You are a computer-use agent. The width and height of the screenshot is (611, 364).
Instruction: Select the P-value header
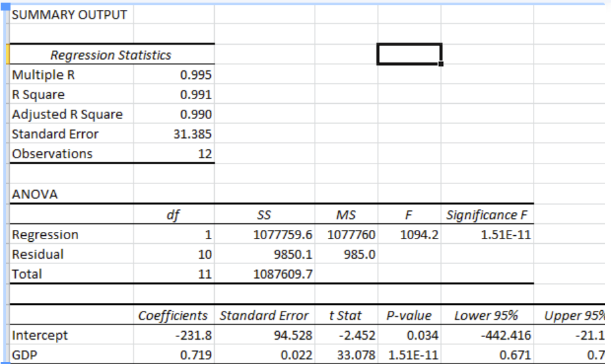[x=409, y=315]
